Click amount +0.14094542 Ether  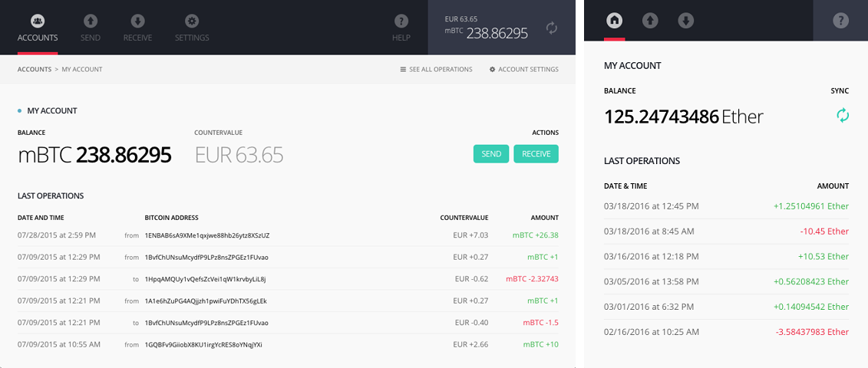tap(811, 307)
